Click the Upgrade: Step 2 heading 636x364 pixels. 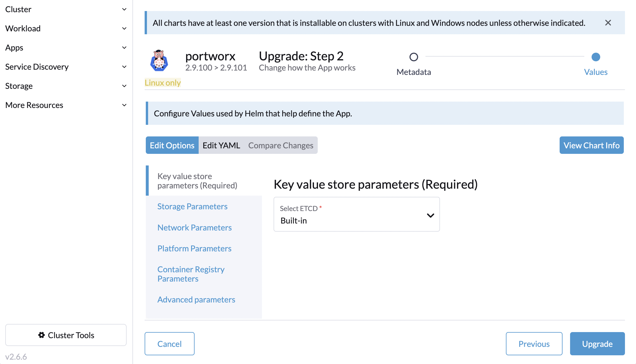click(x=301, y=56)
